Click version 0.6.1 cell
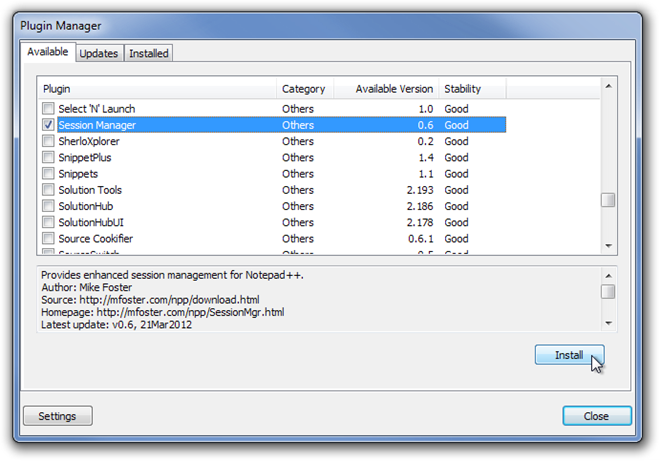 tap(420, 239)
